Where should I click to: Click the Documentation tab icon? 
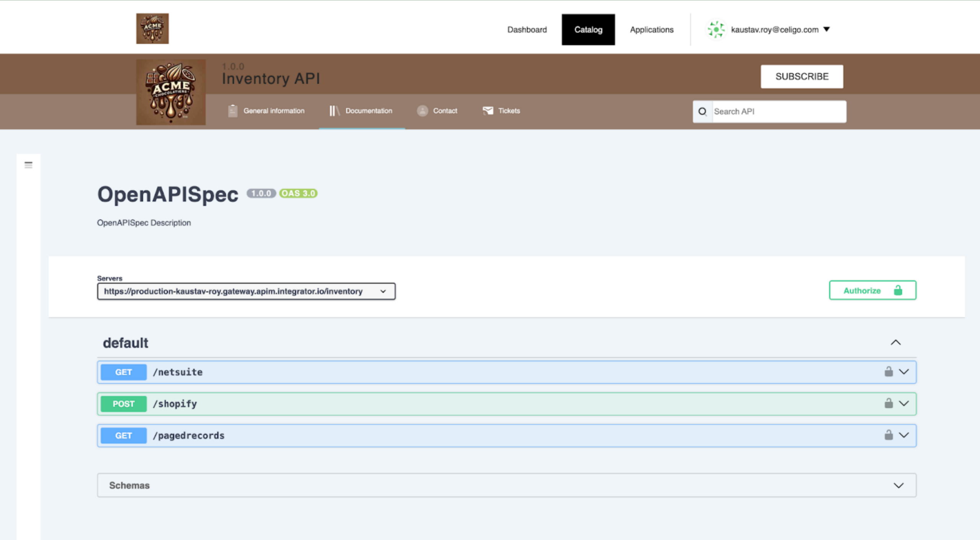pyautogui.click(x=333, y=110)
